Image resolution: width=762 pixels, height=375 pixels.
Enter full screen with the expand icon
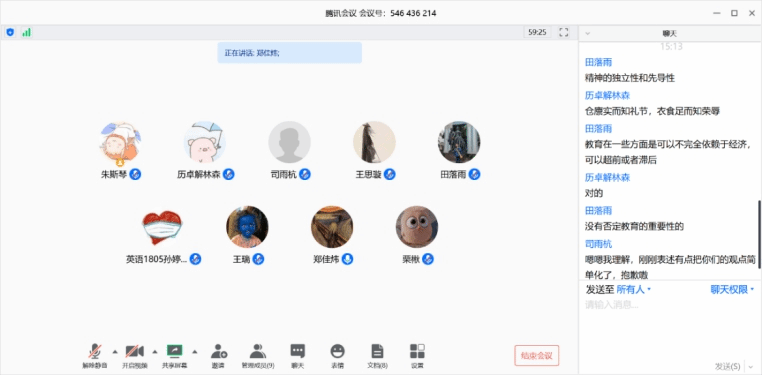tap(564, 33)
